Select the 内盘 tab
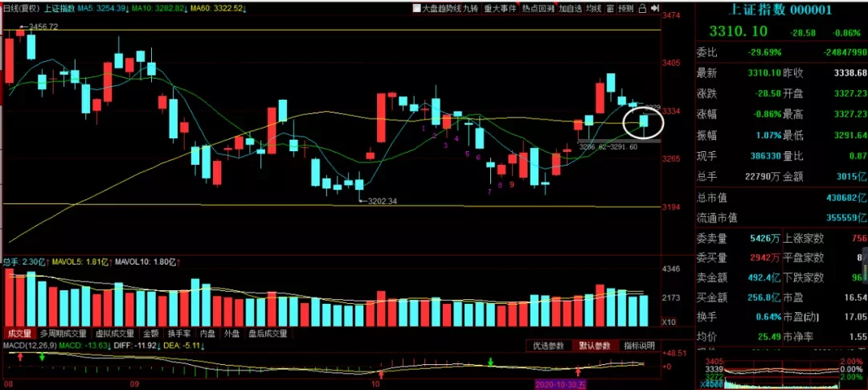868x390 pixels. pos(207,334)
